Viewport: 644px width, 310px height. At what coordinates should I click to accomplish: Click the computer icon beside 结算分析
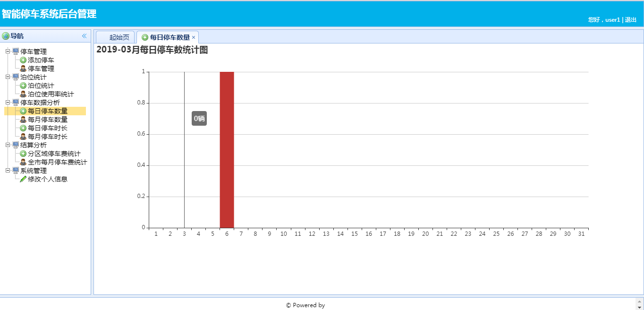point(16,145)
